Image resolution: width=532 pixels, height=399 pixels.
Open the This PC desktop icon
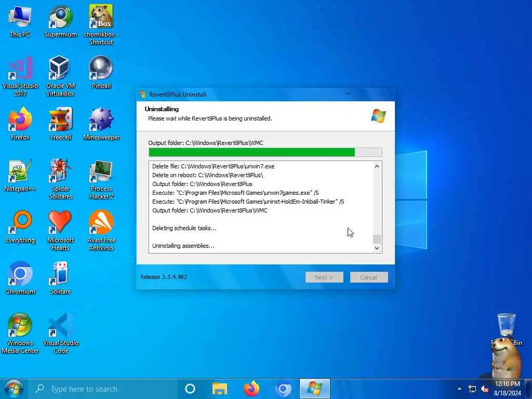pyautogui.click(x=20, y=21)
